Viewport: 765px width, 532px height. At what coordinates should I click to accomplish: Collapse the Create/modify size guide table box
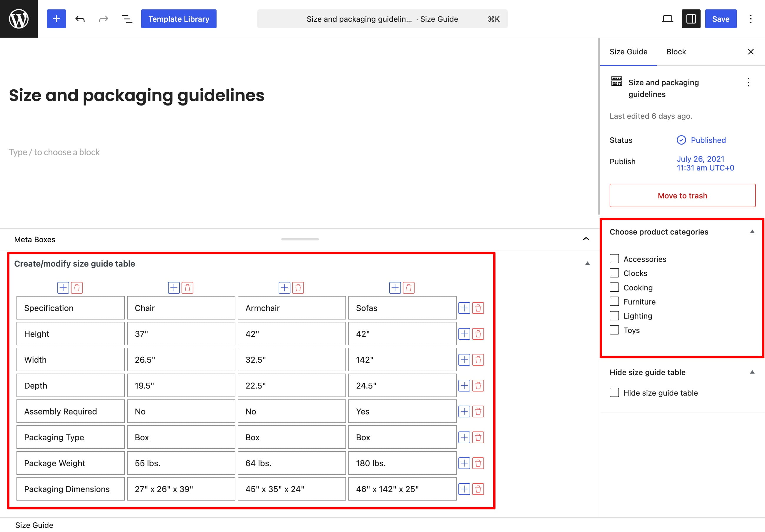pyautogui.click(x=587, y=264)
